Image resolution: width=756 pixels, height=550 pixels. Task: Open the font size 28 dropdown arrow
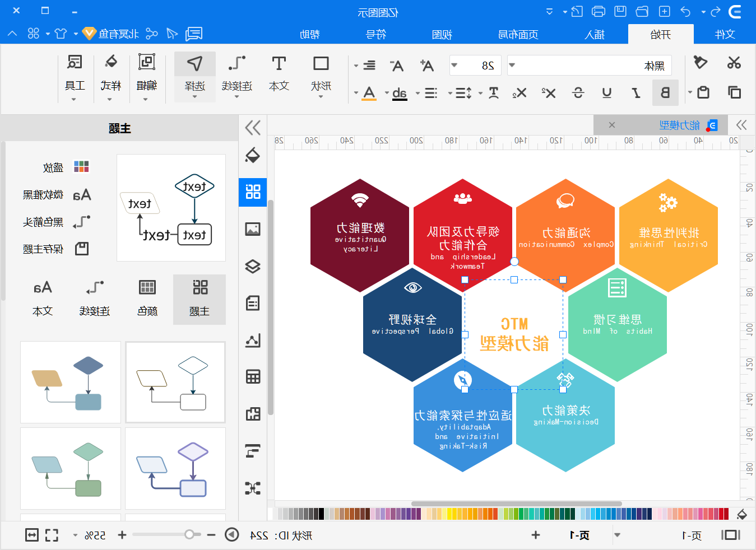click(x=454, y=66)
